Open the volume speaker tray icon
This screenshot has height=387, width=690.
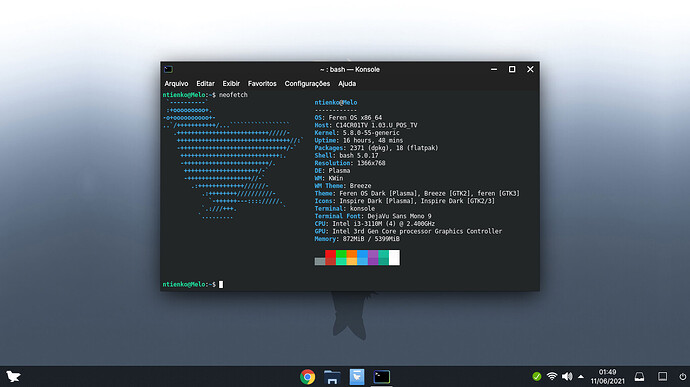567,376
